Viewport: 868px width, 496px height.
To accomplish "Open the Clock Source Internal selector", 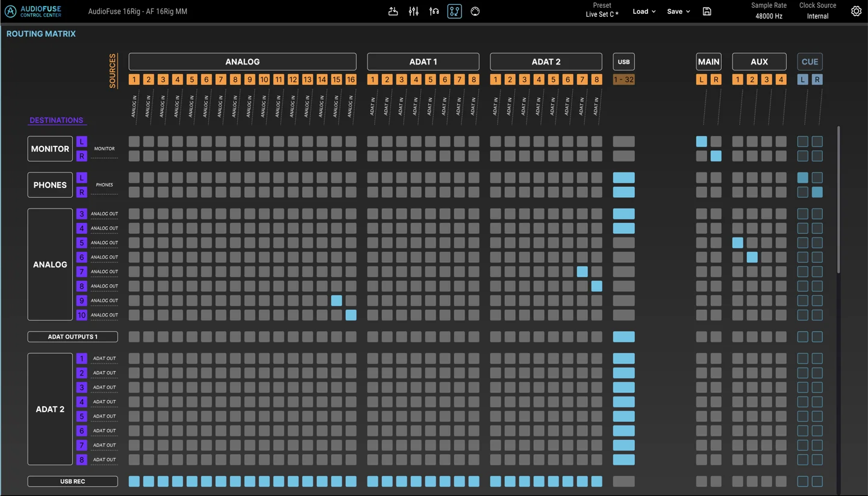I will pos(817,16).
